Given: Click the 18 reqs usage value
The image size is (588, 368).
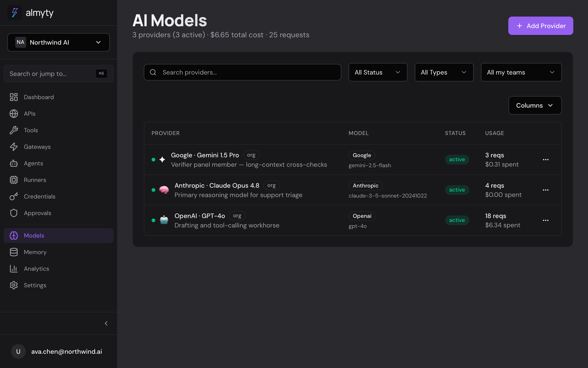Looking at the screenshot, I should (x=496, y=216).
